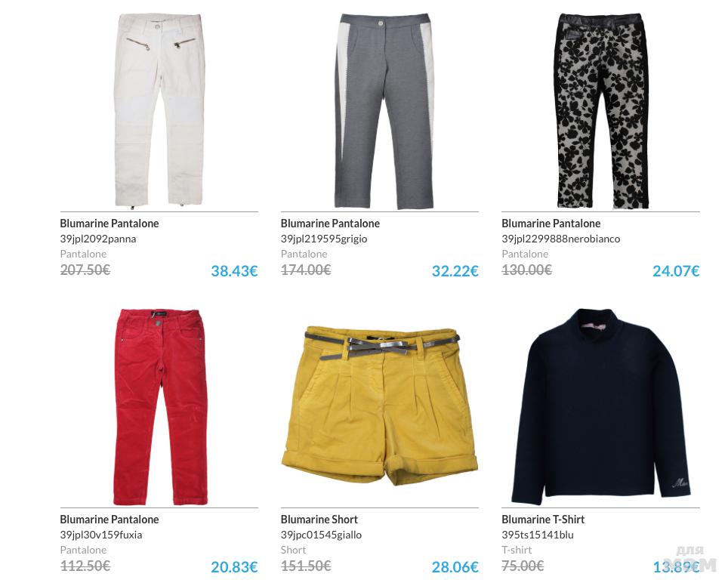728x583 pixels.
Task: Select Blumarine Pantalone title above 39jpl2299888nerobianco
Action: pyautogui.click(x=551, y=224)
